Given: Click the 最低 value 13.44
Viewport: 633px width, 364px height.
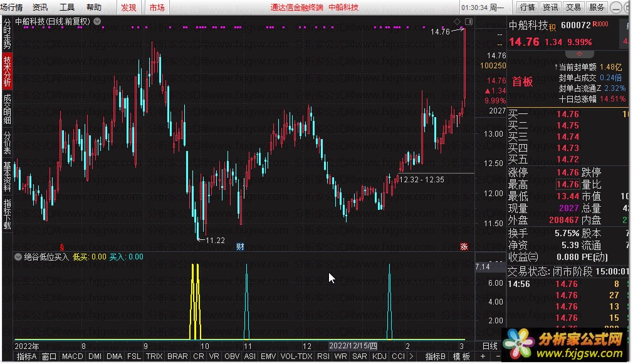Looking at the screenshot, I should pos(568,197).
